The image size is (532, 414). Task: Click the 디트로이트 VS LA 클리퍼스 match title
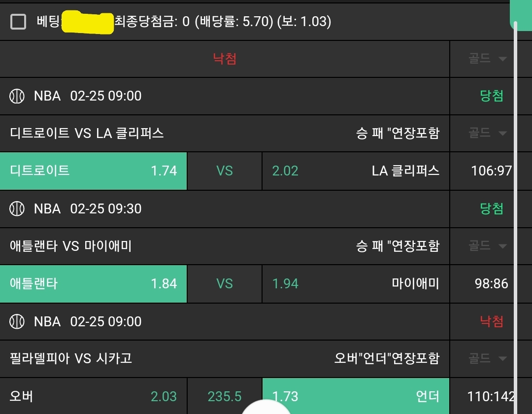click(87, 133)
